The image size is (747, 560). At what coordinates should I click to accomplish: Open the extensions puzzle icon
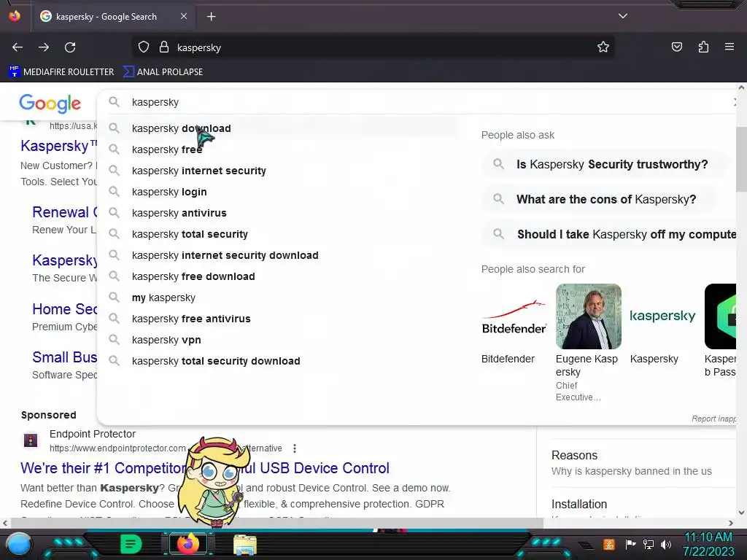703,47
